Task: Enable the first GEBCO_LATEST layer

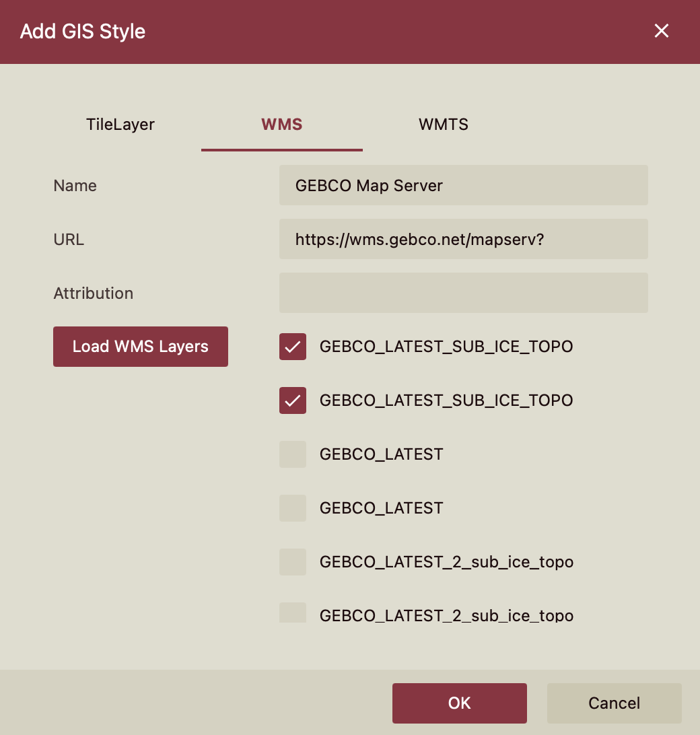Action: pos(292,454)
